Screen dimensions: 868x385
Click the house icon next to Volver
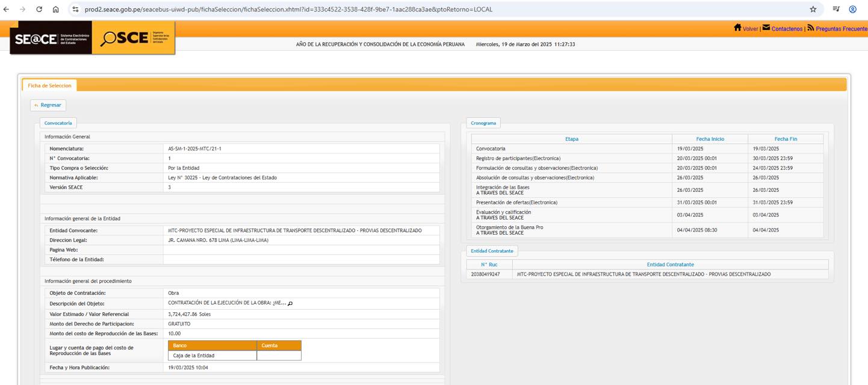(737, 28)
